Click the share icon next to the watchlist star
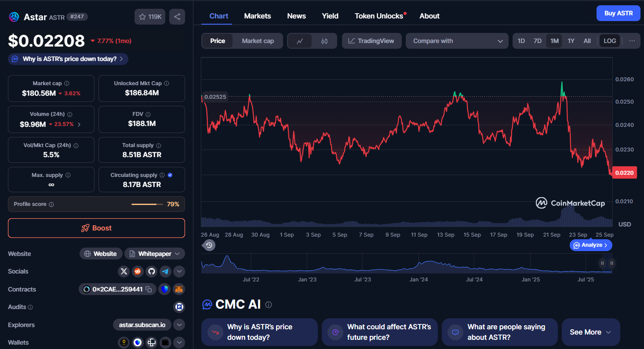 click(x=177, y=17)
